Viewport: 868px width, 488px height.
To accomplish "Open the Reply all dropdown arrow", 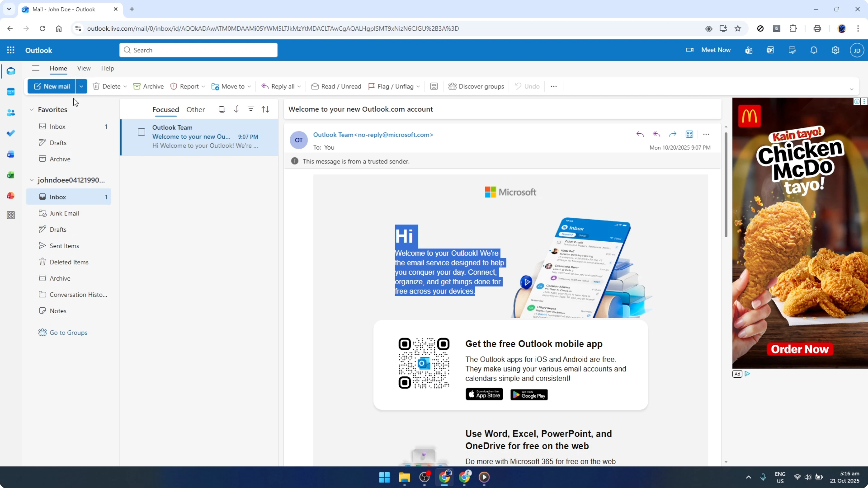I will click(299, 87).
